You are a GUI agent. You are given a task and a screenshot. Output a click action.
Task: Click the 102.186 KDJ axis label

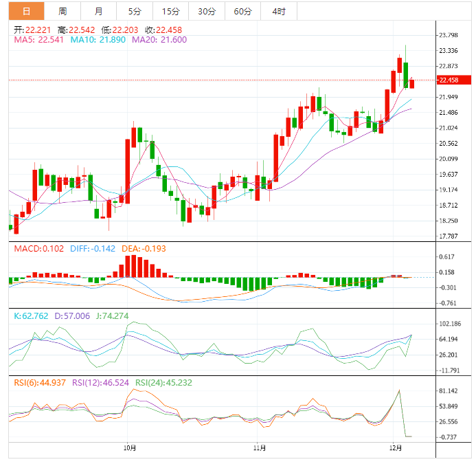click(x=450, y=324)
